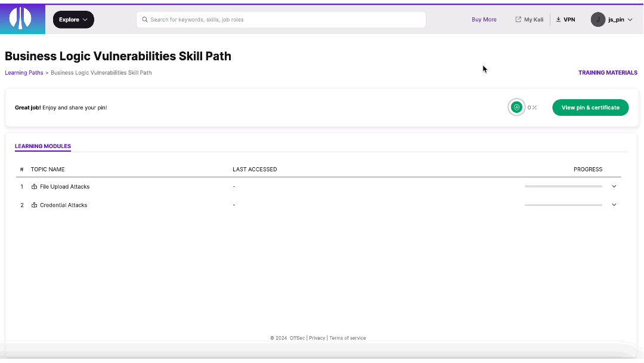Expand the Explore dropdown menu
Screen dimensions: 644x363
[73, 19]
